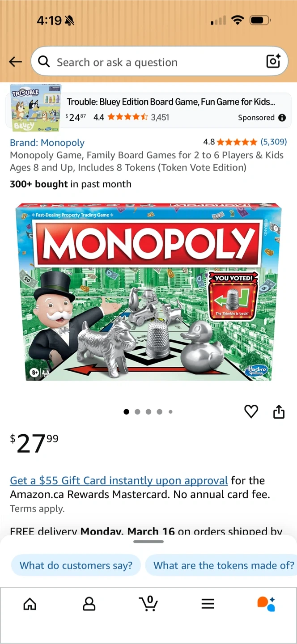The height and width of the screenshot is (644, 297).
Task: Open the $55 Gift Card offer link
Action: [119, 481]
